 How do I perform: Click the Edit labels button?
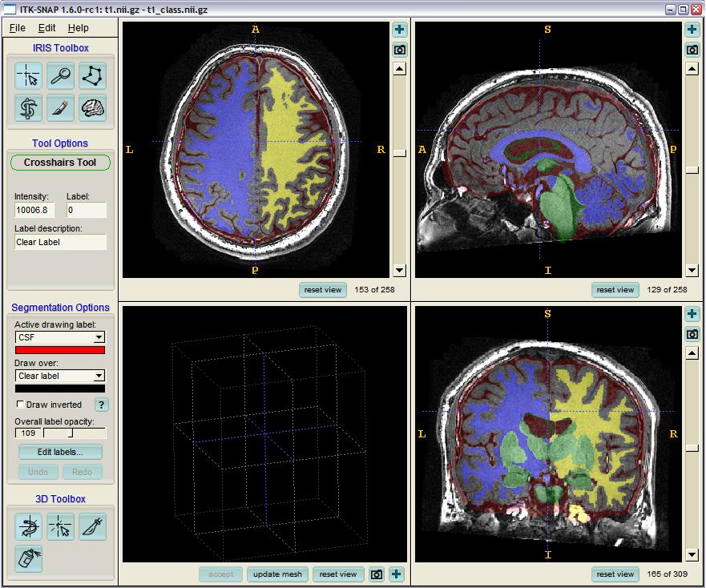click(60, 453)
